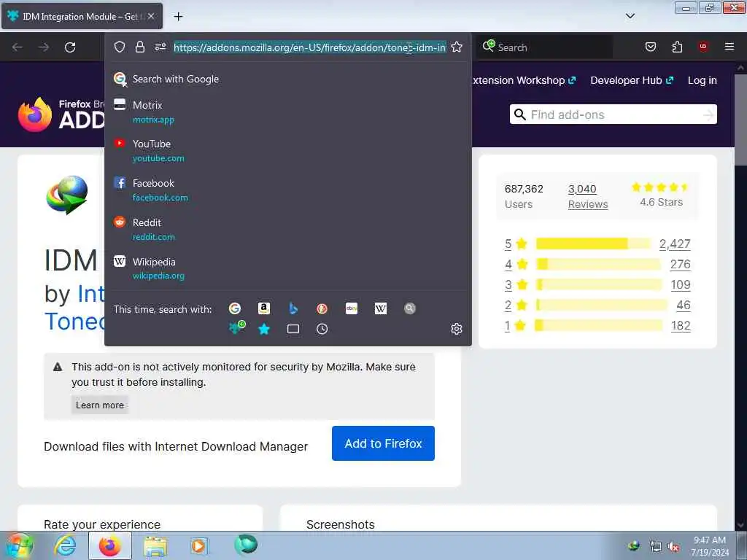Show site security padlock information
The width and height of the screenshot is (747, 560).
click(139, 47)
